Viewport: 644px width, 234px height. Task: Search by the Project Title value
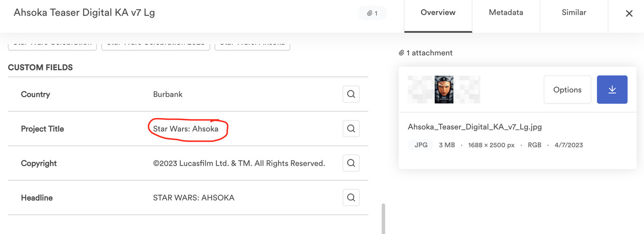(x=351, y=129)
